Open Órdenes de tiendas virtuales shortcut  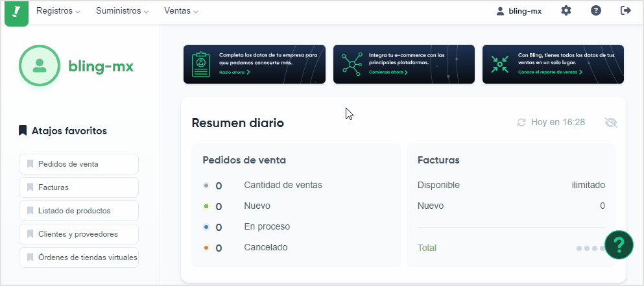pos(79,257)
